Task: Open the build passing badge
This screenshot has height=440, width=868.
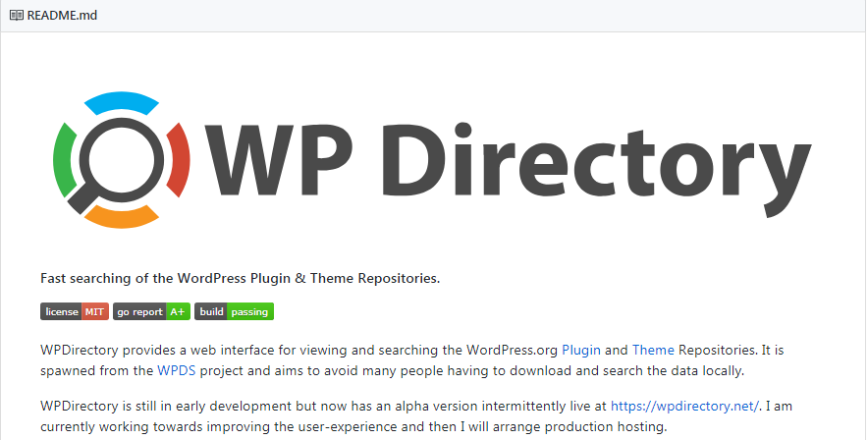Action: 234,311
